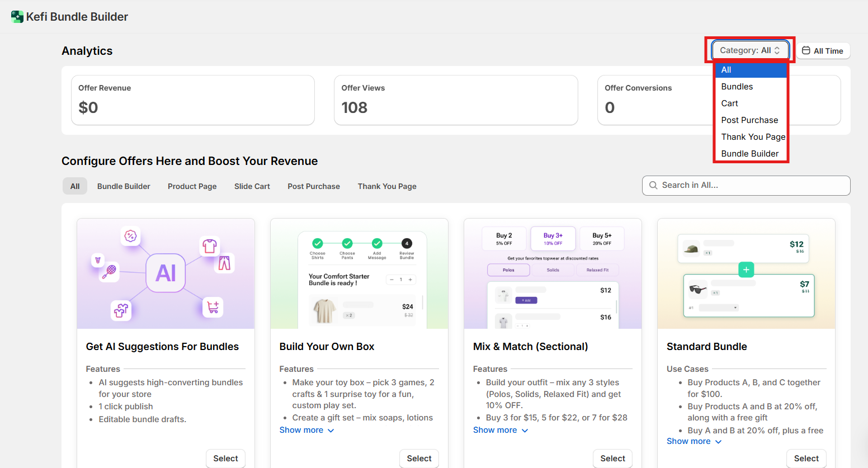Select Thank You Page dropdown option
This screenshot has height=468, width=868.
(753, 137)
